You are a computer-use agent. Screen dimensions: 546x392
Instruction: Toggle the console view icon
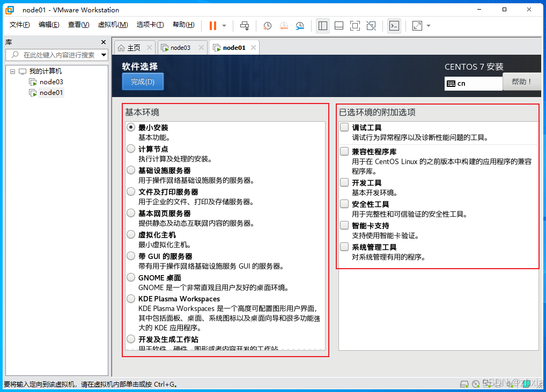click(x=394, y=26)
